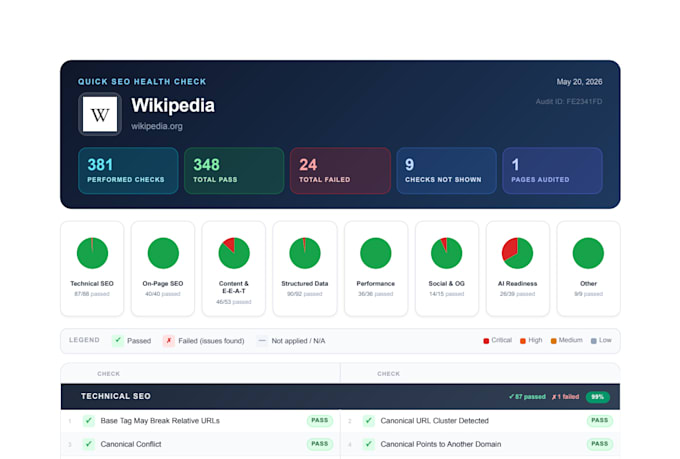The width and height of the screenshot is (680, 459).
Task: Click the Wikipedia W logo
Action: click(x=100, y=114)
